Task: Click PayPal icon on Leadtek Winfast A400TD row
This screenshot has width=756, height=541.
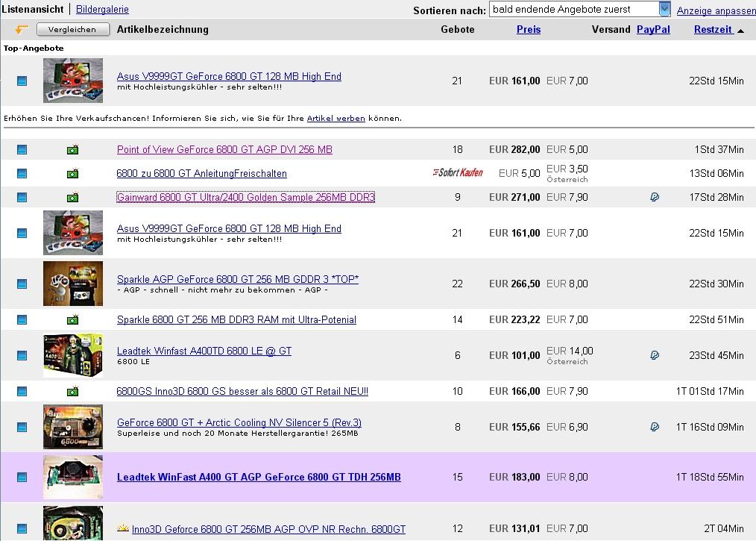Action: point(654,356)
